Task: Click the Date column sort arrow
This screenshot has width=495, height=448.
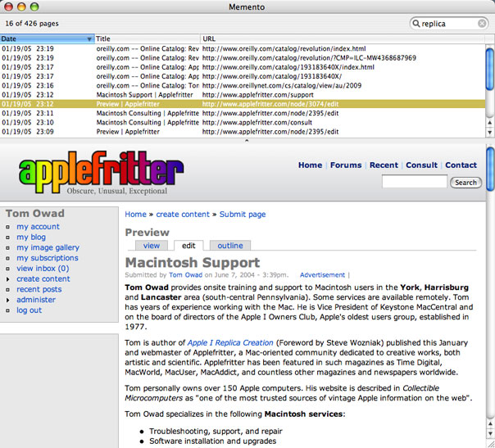Action: (x=89, y=39)
